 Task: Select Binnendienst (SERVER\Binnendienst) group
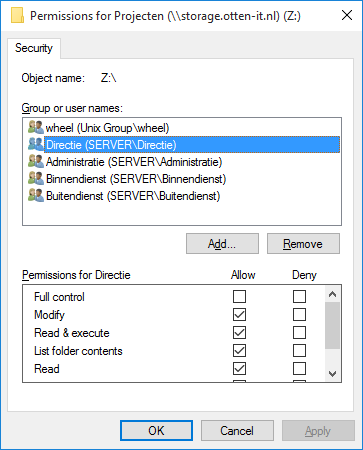[136, 179]
